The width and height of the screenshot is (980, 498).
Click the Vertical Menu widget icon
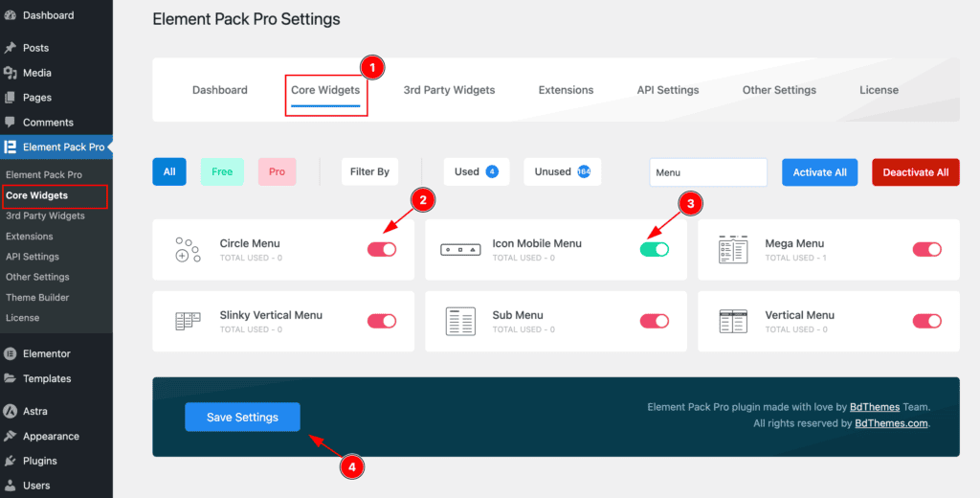pyautogui.click(x=733, y=321)
